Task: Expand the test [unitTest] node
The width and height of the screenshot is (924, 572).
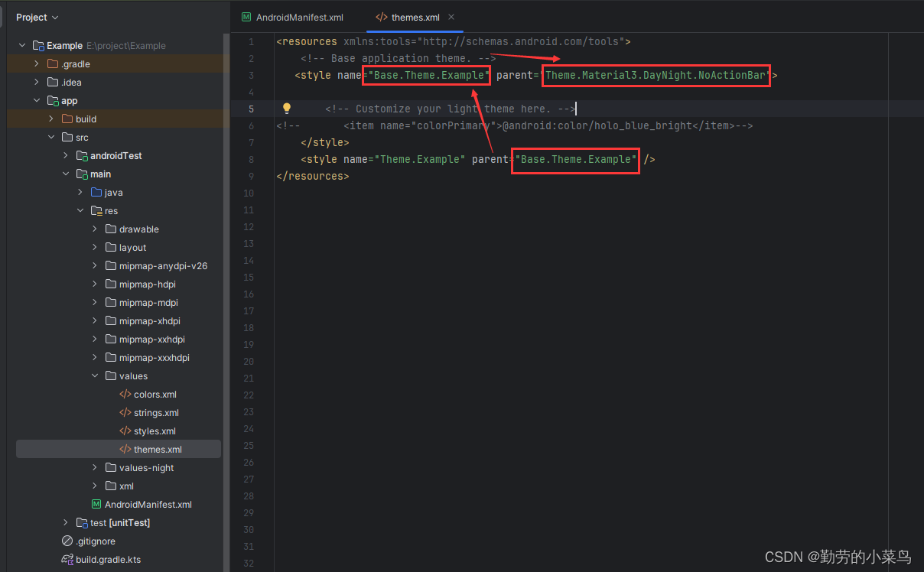Action: click(65, 522)
